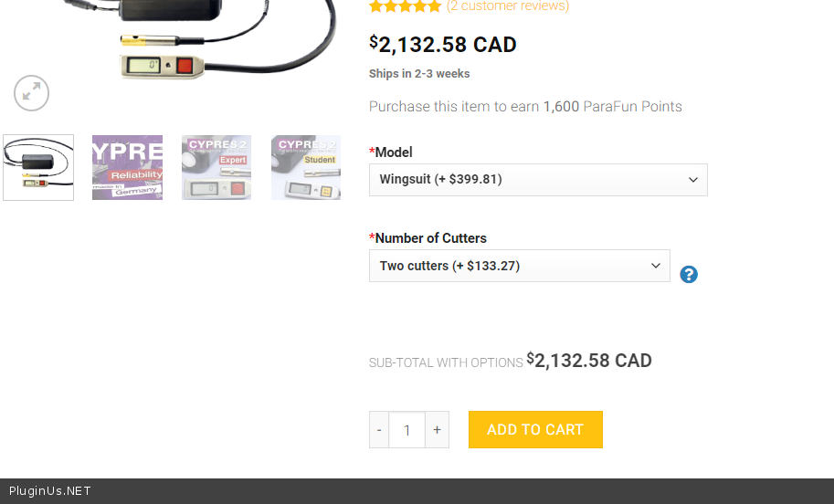Decrease quantity with the minus button
Screen dimensions: 834x504
point(379,429)
